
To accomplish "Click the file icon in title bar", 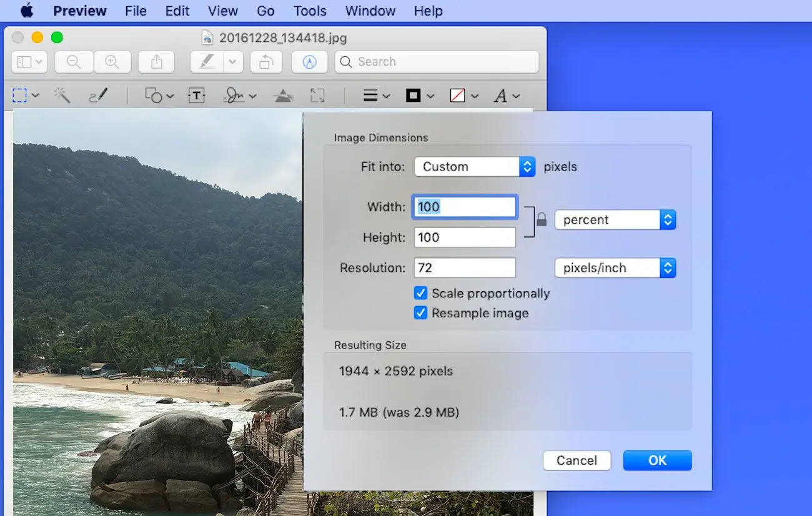I will click(207, 38).
